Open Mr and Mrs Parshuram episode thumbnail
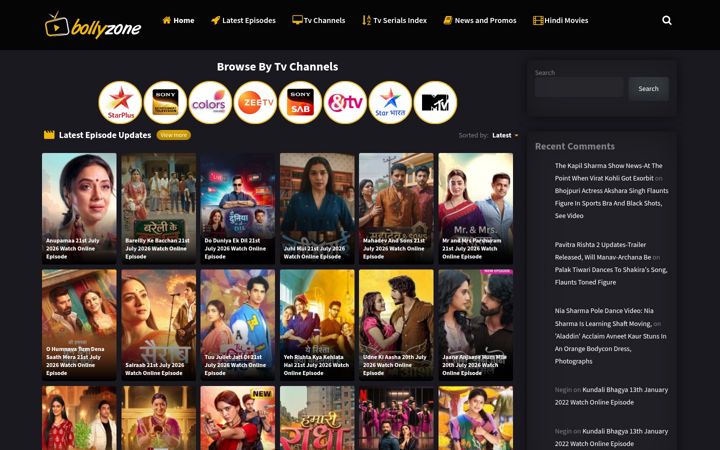Screen dimensions: 720x450 [x=475, y=208]
